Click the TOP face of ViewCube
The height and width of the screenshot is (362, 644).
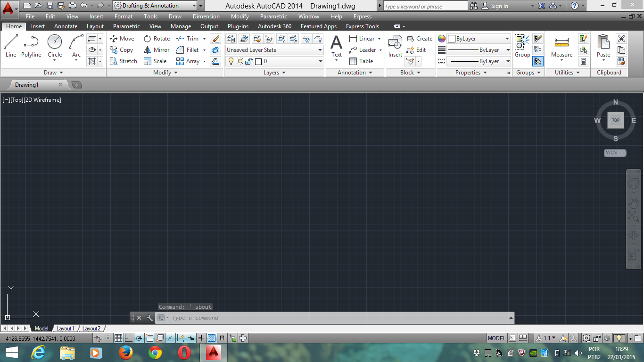(615, 120)
